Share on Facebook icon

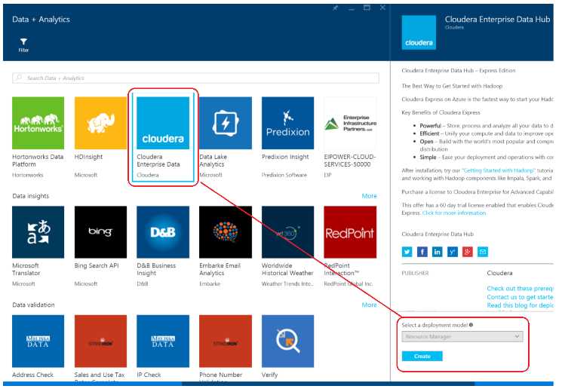pyautogui.click(x=422, y=252)
